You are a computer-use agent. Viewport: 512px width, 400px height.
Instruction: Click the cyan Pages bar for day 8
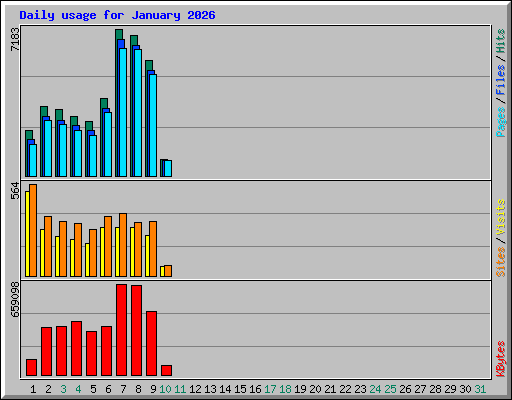(138, 113)
